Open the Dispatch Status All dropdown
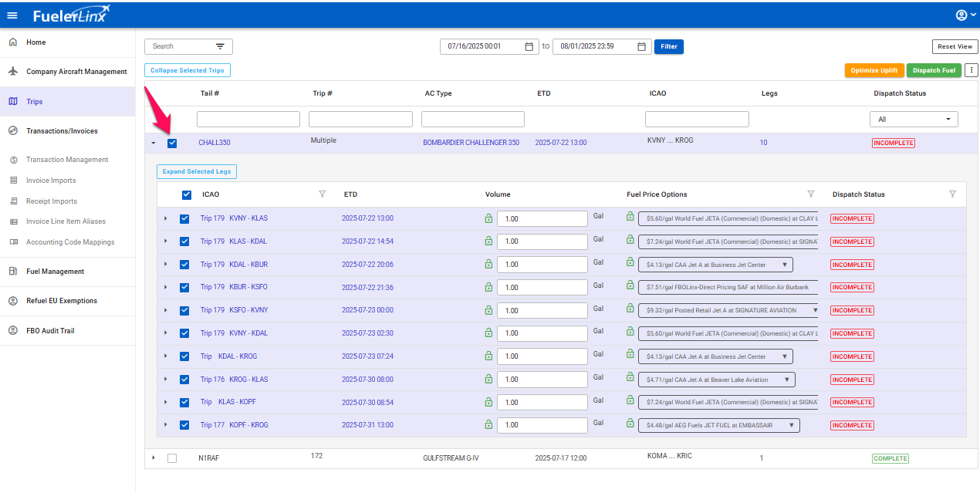 (914, 120)
